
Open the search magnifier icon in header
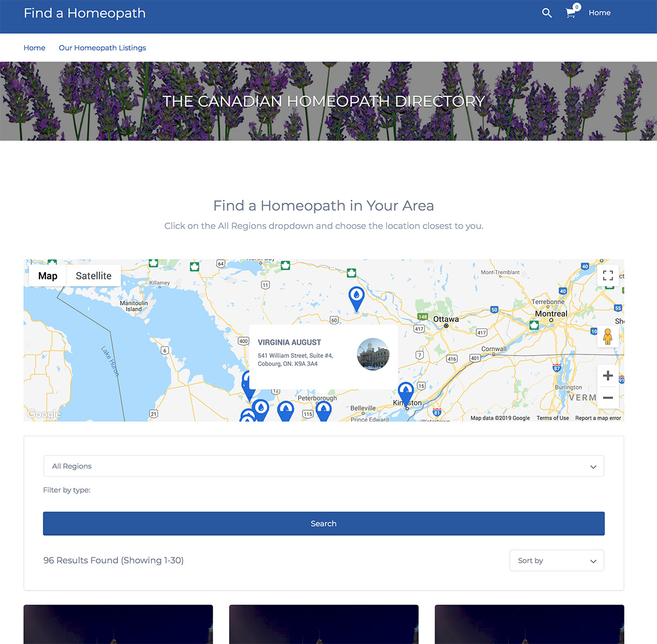547,13
